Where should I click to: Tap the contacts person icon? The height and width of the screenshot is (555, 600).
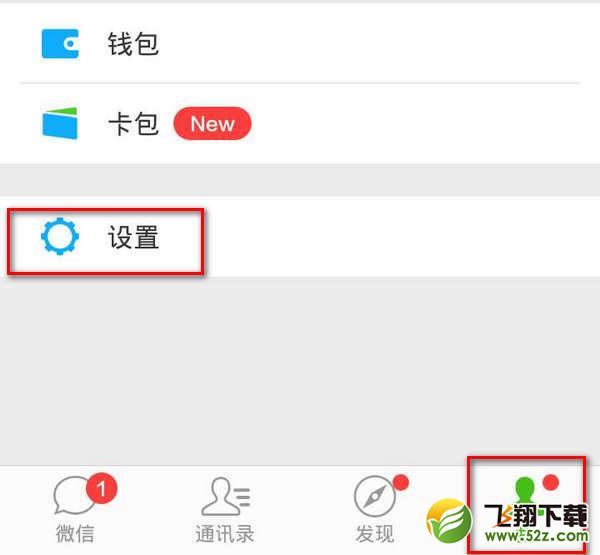click(225, 496)
